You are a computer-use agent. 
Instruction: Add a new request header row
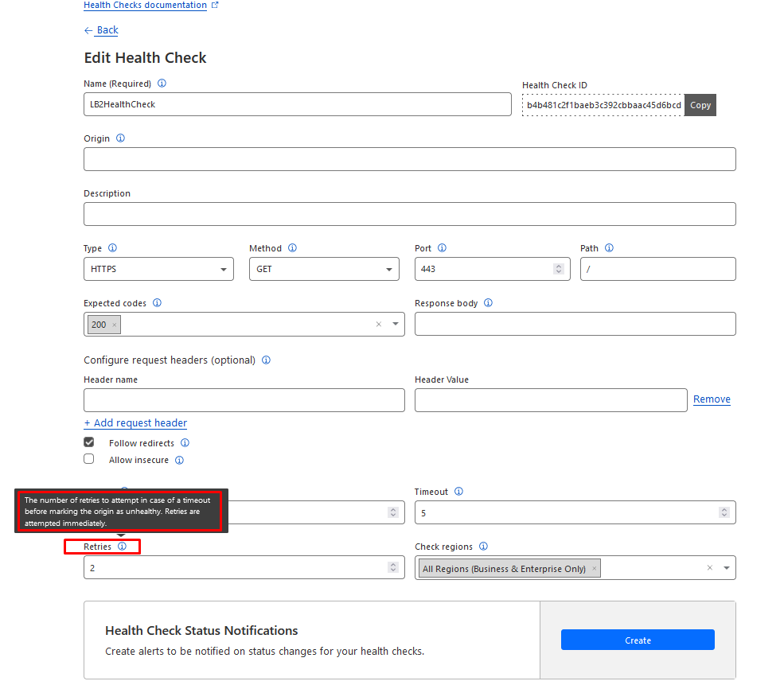[x=135, y=422]
